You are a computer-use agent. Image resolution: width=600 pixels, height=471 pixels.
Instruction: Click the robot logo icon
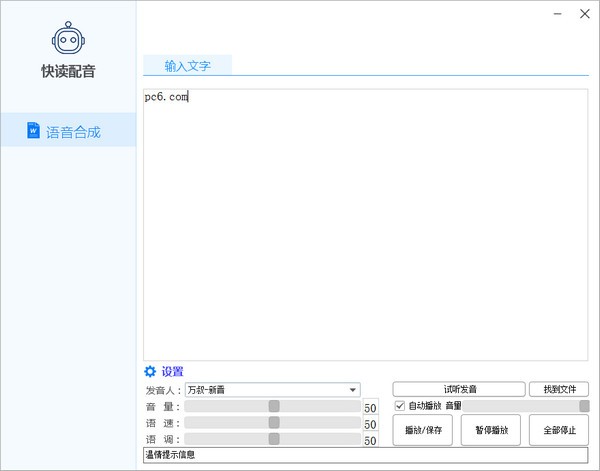click(x=68, y=39)
